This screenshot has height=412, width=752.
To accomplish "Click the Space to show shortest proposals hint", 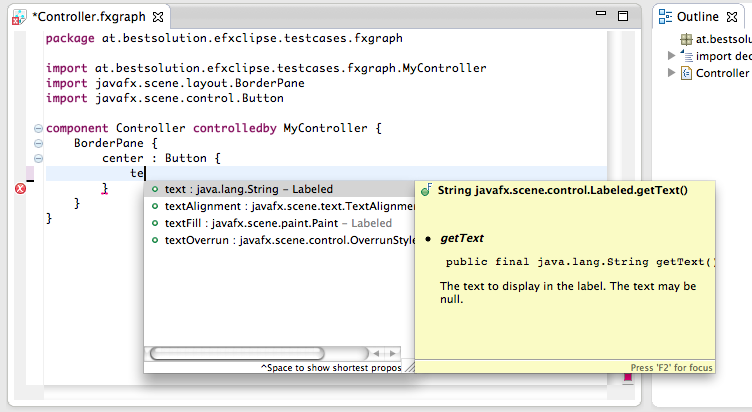I will pos(331,368).
